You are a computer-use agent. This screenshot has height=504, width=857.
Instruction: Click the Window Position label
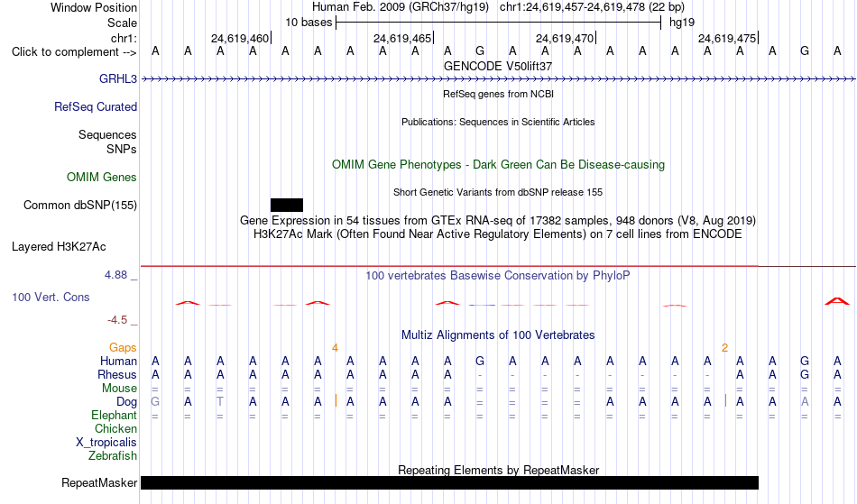click(94, 7)
